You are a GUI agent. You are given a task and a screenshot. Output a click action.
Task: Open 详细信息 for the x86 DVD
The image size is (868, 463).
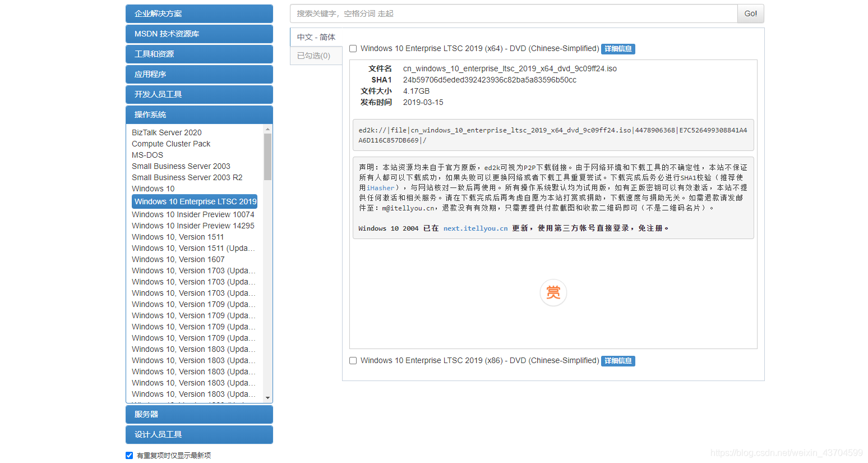(x=618, y=361)
